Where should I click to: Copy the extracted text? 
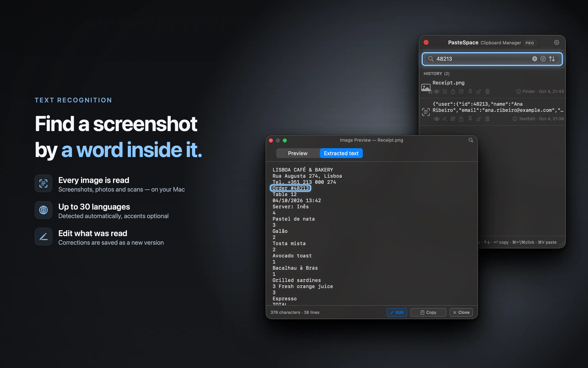(428, 313)
